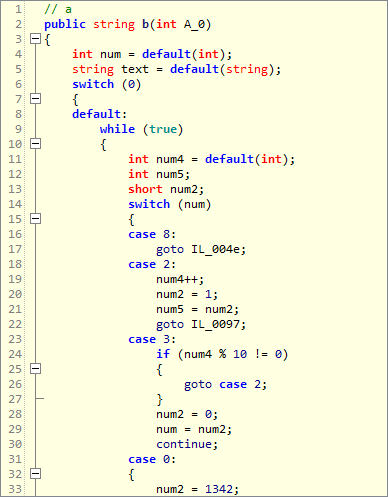Click 'case 3:' label

click(x=152, y=339)
